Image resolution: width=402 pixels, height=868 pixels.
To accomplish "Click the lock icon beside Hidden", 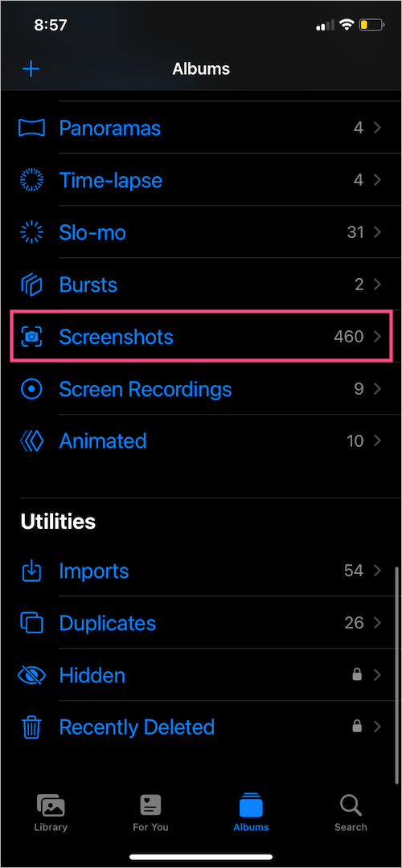I will [357, 674].
